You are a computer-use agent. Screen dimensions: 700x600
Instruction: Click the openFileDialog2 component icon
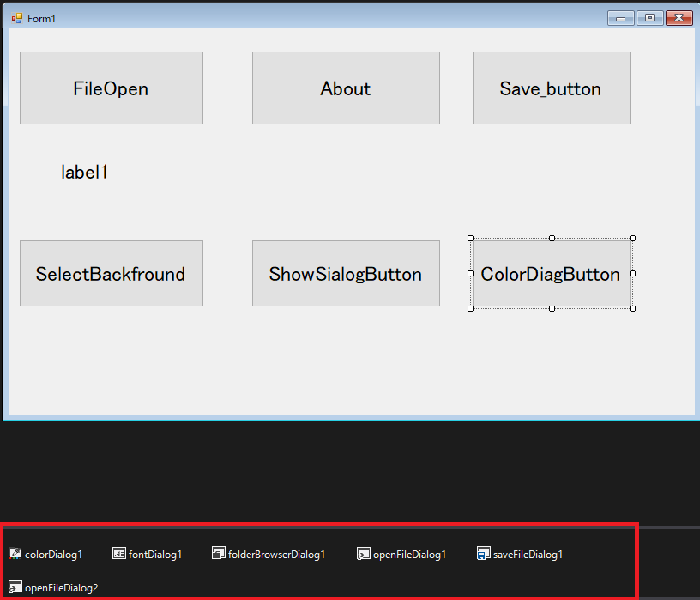tap(15, 587)
